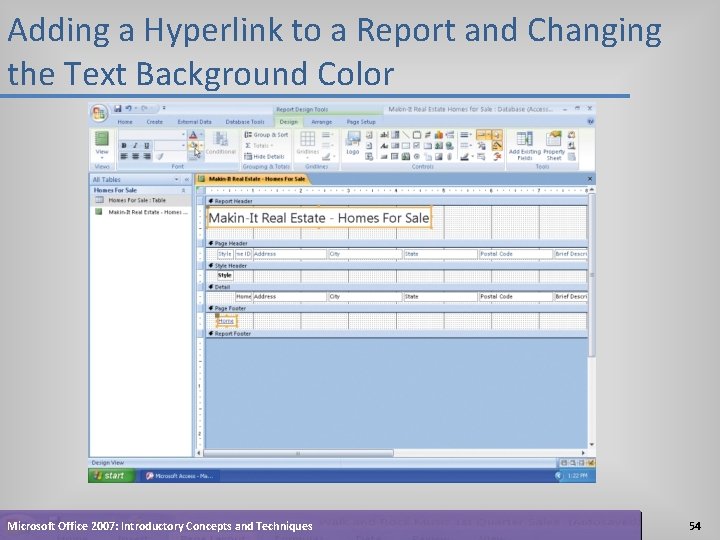Image resolution: width=720 pixels, height=540 pixels.
Task: Click the Makin-It Real Estate document tab
Action: 253,179
